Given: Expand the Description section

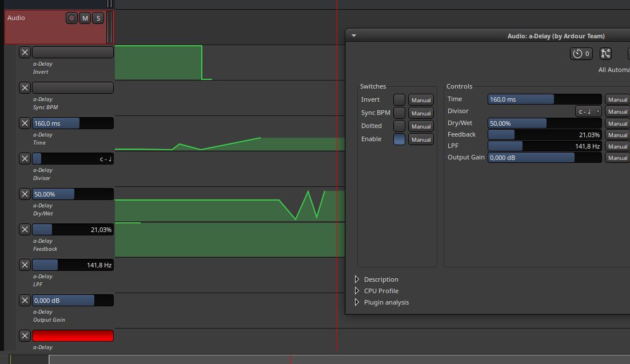Looking at the screenshot, I should point(357,279).
